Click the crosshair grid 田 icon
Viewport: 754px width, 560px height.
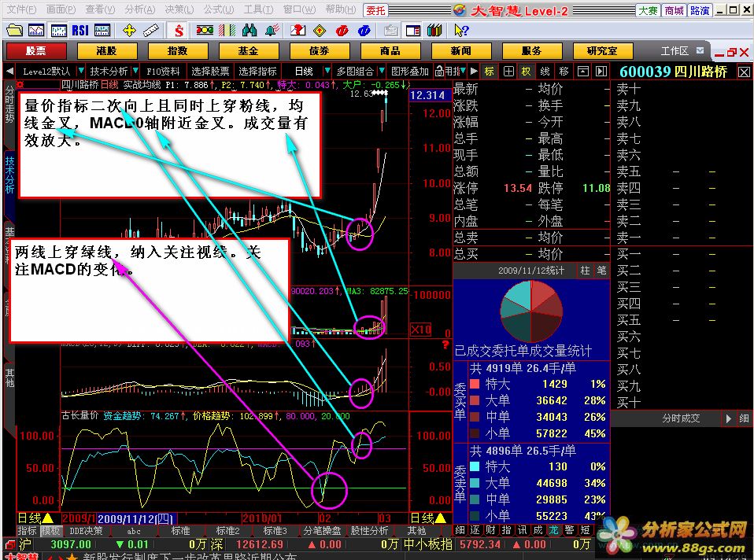coord(508,72)
